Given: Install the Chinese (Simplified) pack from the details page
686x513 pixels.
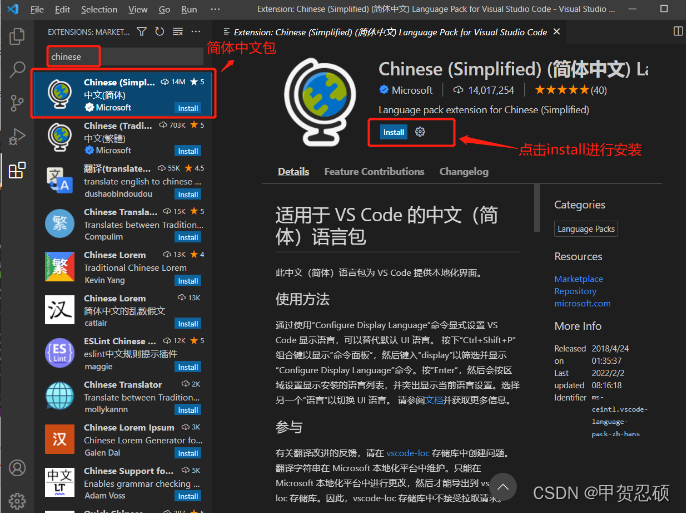Looking at the screenshot, I should pyautogui.click(x=393, y=132).
